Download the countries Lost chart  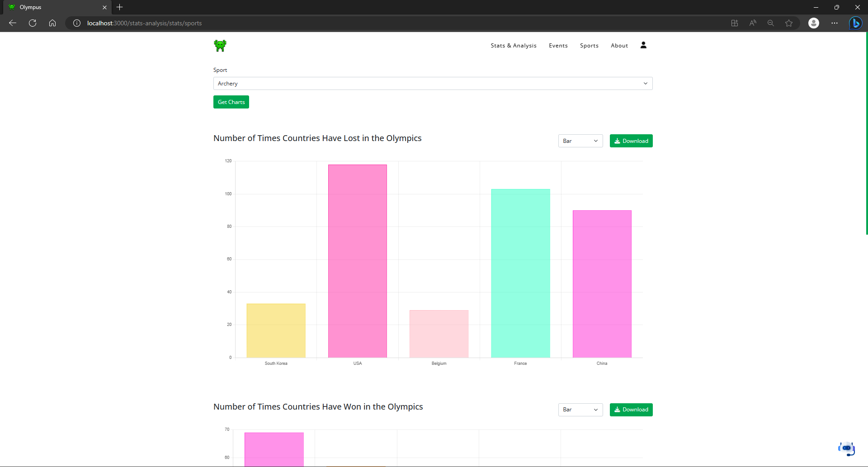631,141
